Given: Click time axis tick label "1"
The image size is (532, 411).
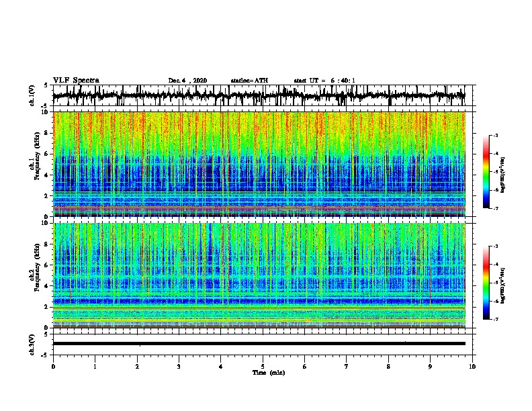Looking at the screenshot, I should click(95, 367).
